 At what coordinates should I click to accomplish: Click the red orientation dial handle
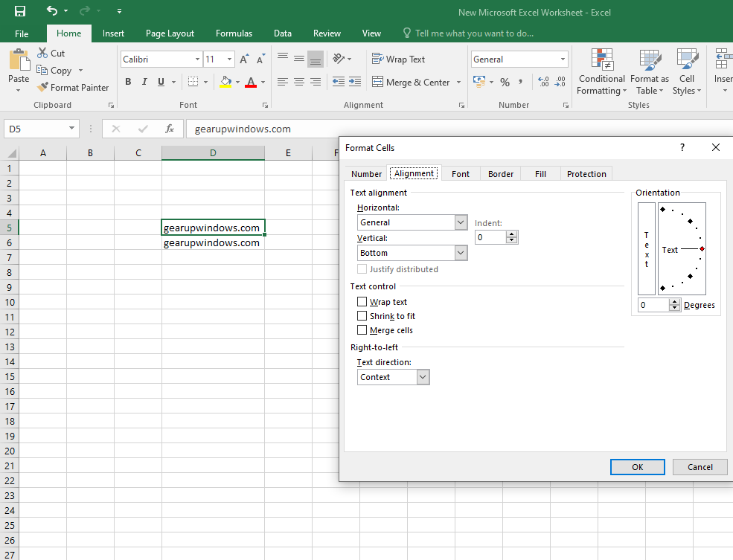tap(702, 249)
